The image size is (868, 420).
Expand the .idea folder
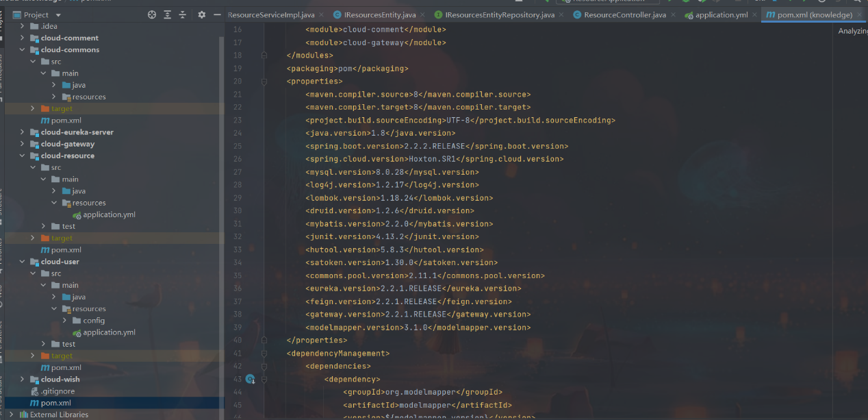click(x=23, y=26)
